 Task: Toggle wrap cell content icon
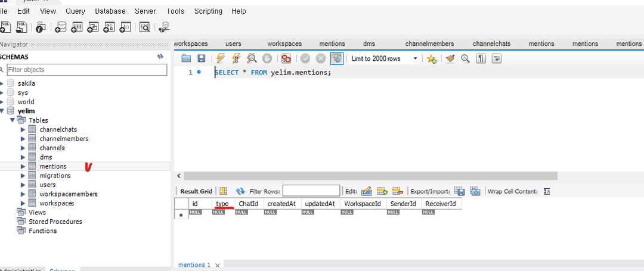(546, 191)
